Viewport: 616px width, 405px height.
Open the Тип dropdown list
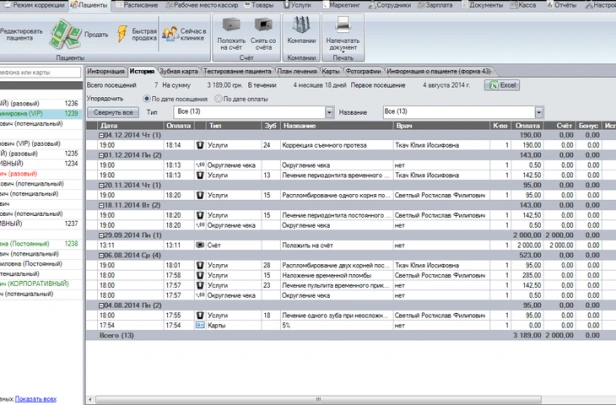(329, 112)
